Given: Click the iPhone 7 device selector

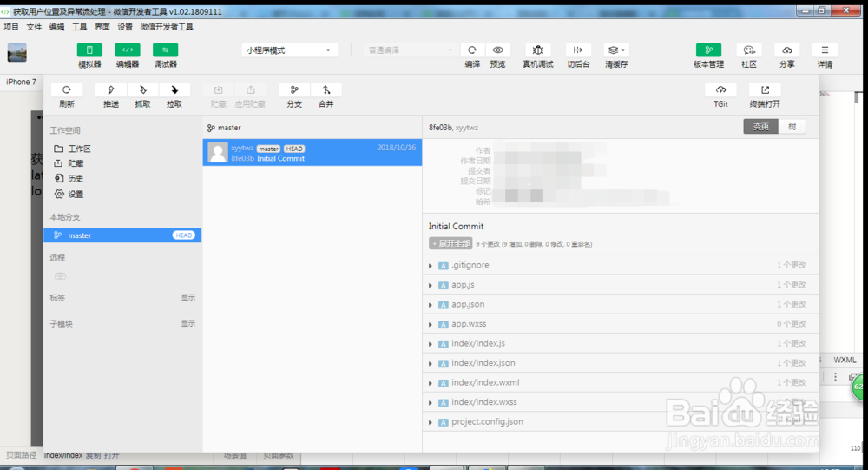Looking at the screenshot, I should 21,82.
